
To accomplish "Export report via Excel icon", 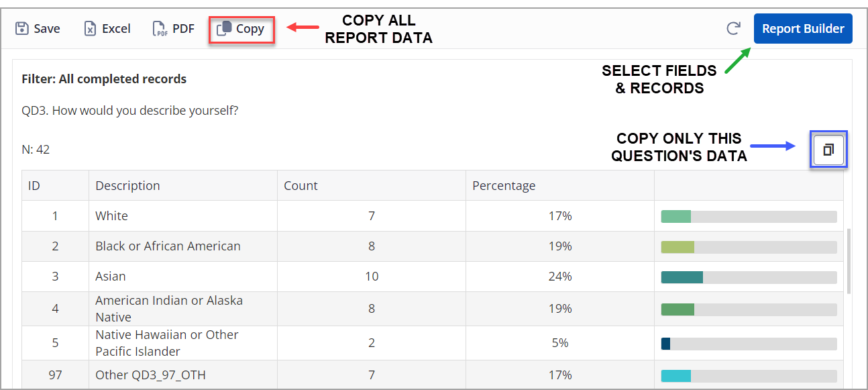I will click(x=91, y=29).
